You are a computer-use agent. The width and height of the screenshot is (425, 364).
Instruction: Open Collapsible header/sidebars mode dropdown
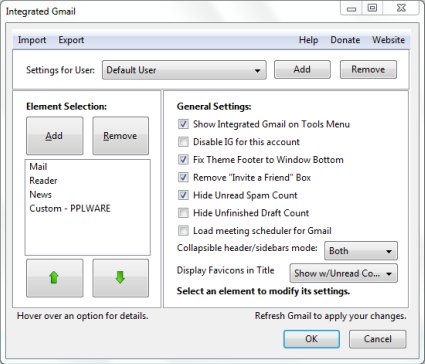pyautogui.click(x=361, y=251)
